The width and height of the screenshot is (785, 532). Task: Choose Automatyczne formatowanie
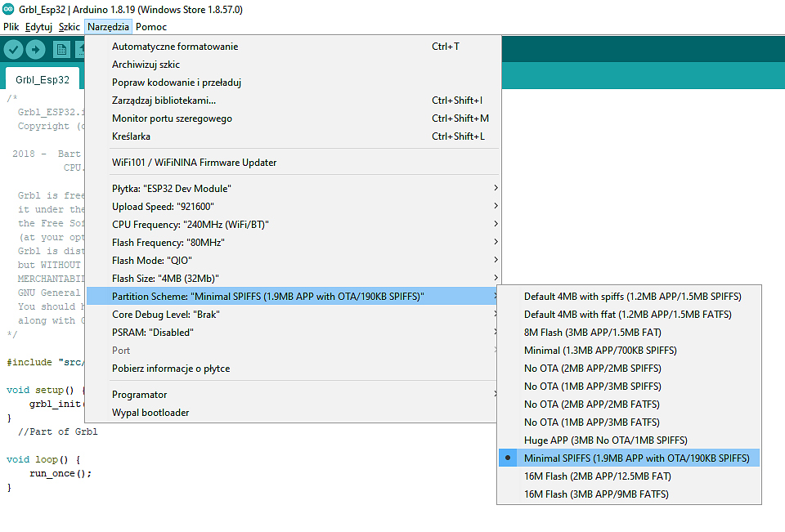pos(293,47)
